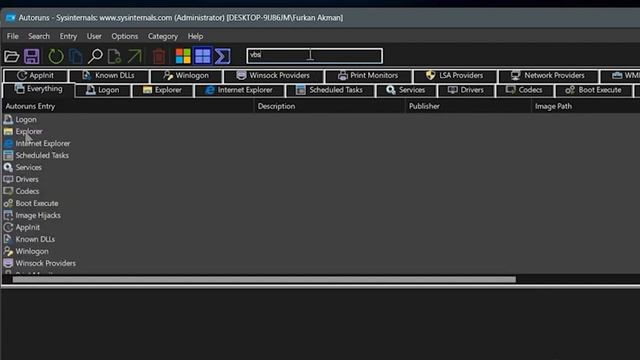640x360 pixels.
Task: Select the Winlogon list row
Action: coord(32,251)
